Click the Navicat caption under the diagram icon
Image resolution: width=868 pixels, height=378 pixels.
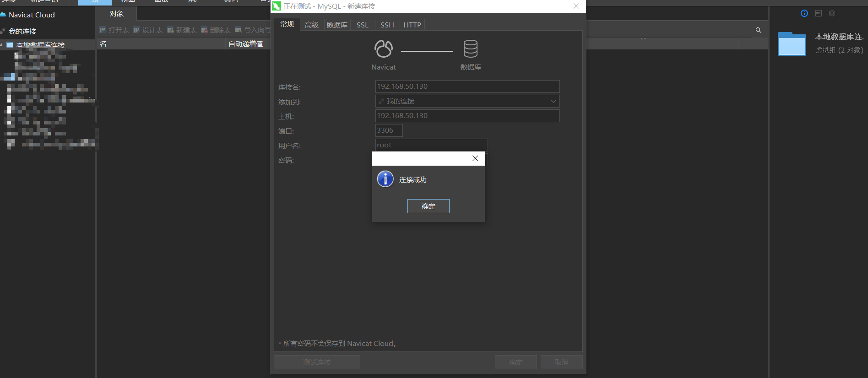pyautogui.click(x=384, y=67)
